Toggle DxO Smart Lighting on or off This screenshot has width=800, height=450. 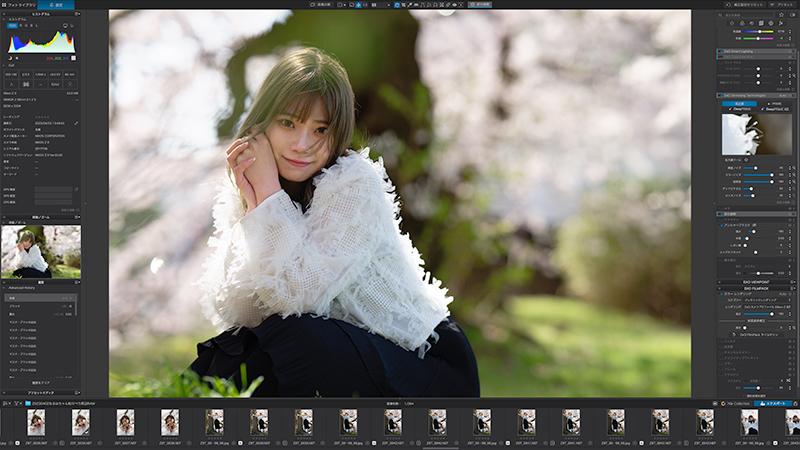tap(720, 52)
